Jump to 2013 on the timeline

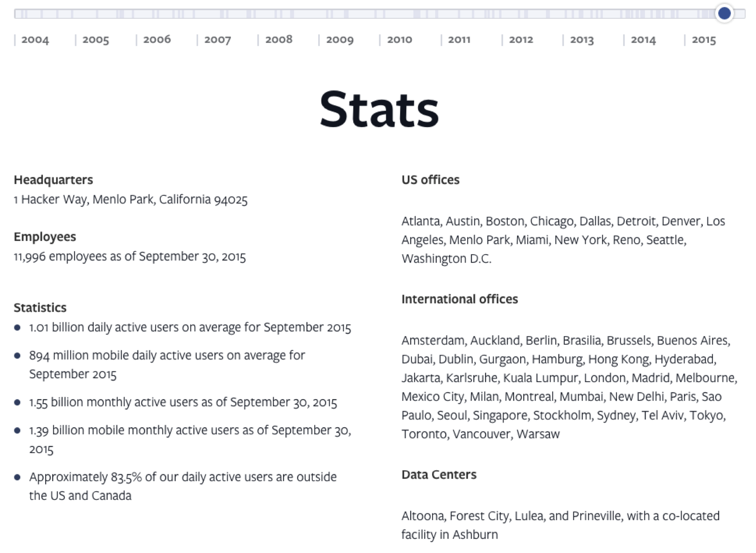point(582,40)
